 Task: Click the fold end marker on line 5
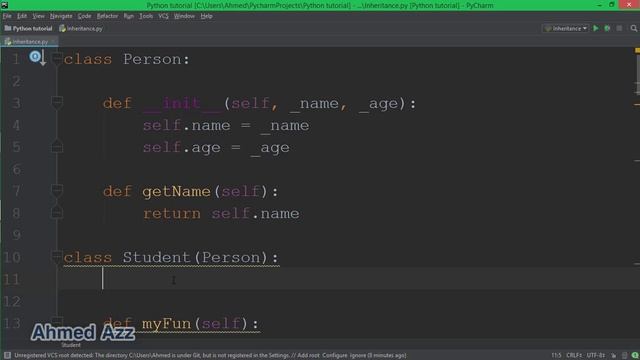(x=57, y=146)
